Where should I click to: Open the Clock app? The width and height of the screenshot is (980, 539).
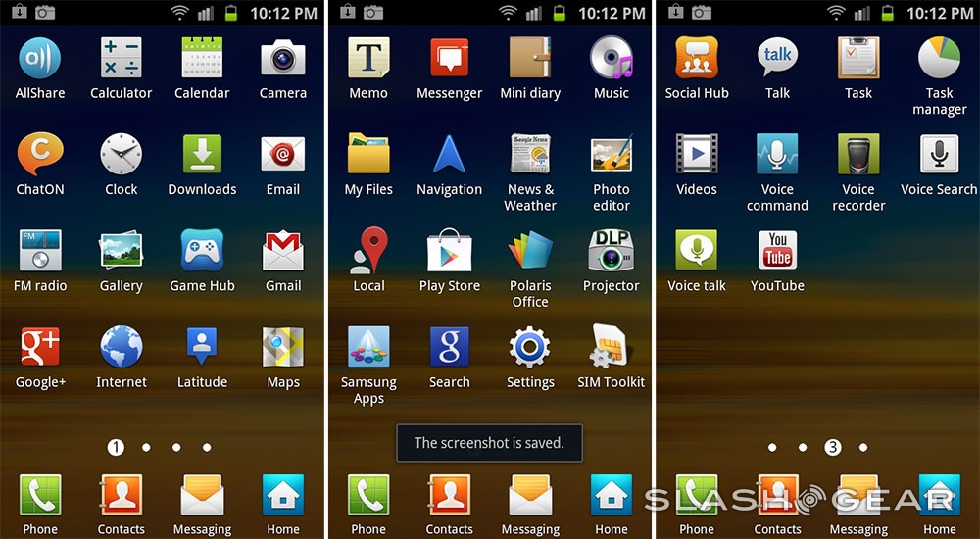pyautogui.click(x=122, y=154)
